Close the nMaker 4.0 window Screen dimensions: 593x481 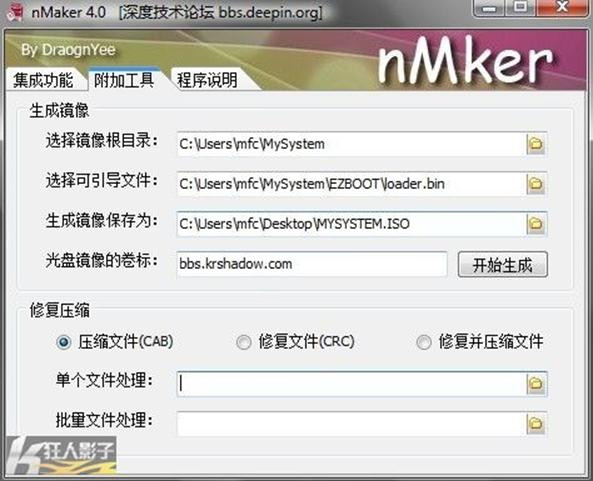click(562, 8)
